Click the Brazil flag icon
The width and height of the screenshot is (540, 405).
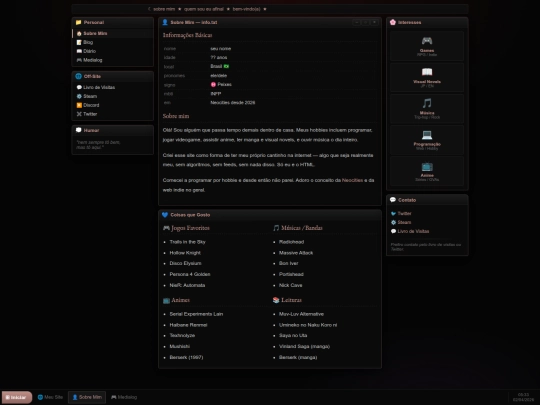click(226, 66)
